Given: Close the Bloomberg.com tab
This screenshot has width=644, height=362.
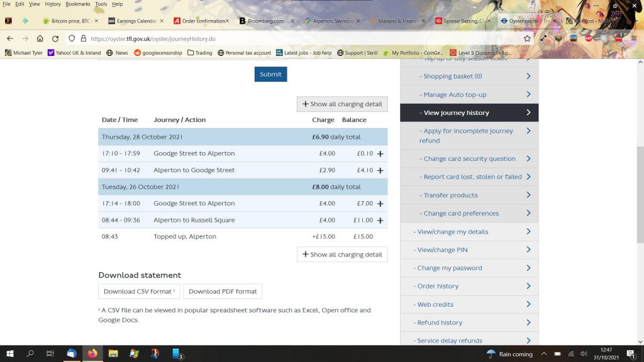Looking at the screenshot, I should coord(292,21).
